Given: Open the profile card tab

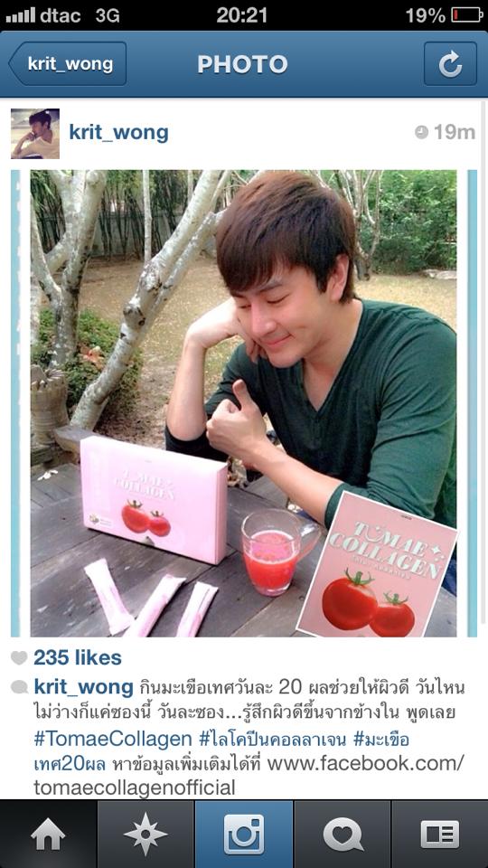Looking at the screenshot, I should tap(440, 835).
